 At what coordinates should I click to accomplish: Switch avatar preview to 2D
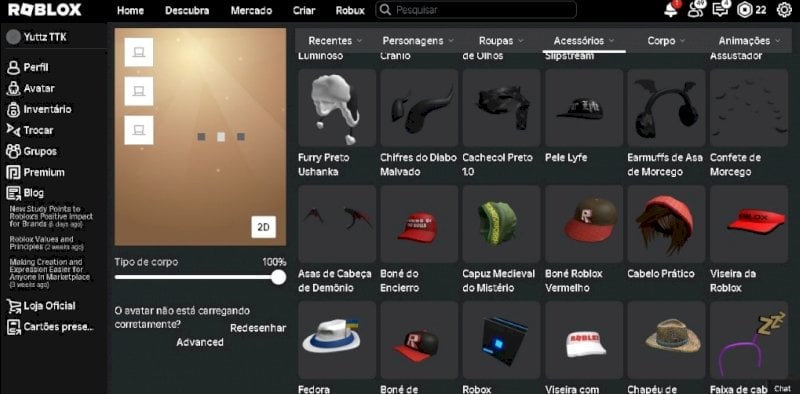[263, 228]
